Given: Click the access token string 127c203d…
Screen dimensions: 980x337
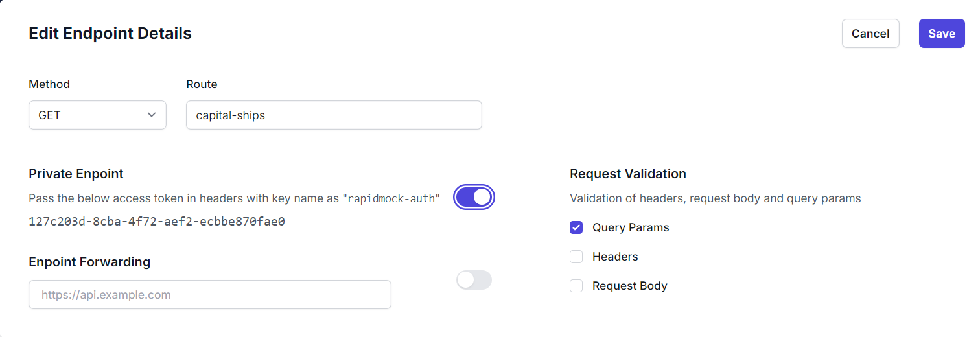Looking at the screenshot, I should coord(157,222).
